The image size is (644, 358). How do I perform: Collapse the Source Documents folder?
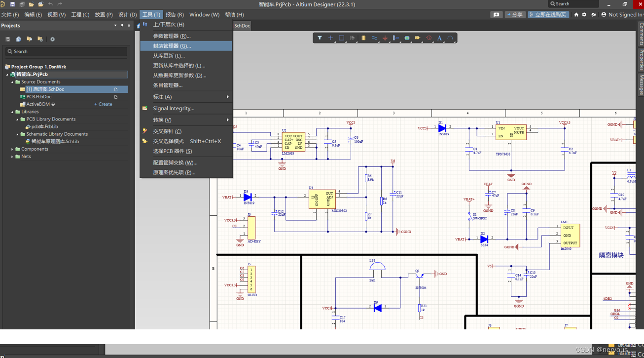click(12, 82)
